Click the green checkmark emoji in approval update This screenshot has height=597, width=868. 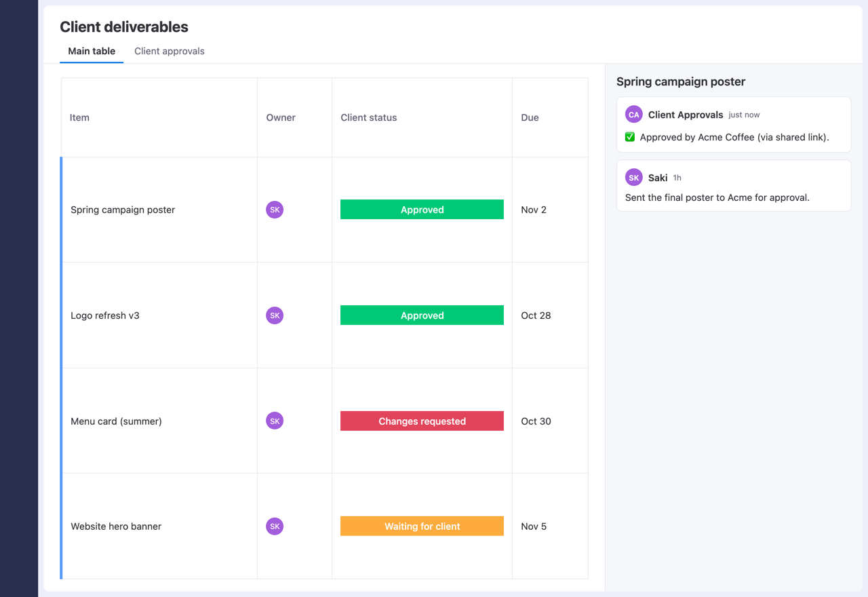pos(630,137)
